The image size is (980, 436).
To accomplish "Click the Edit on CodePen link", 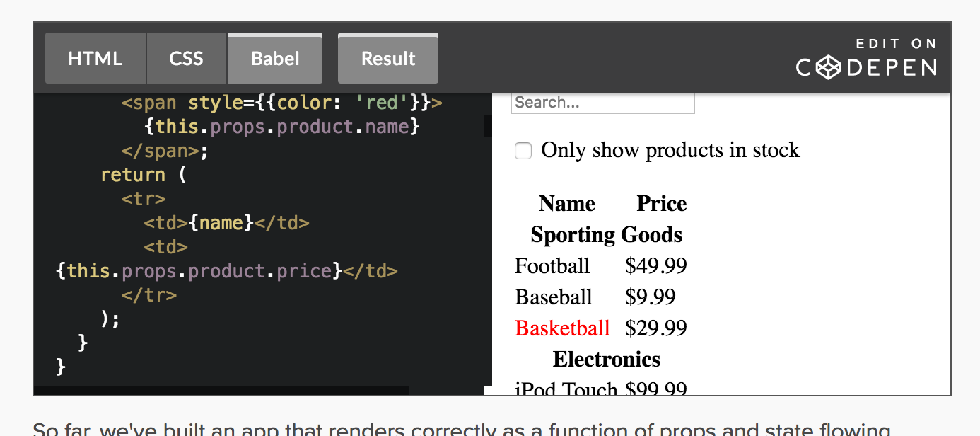I will pos(867,58).
